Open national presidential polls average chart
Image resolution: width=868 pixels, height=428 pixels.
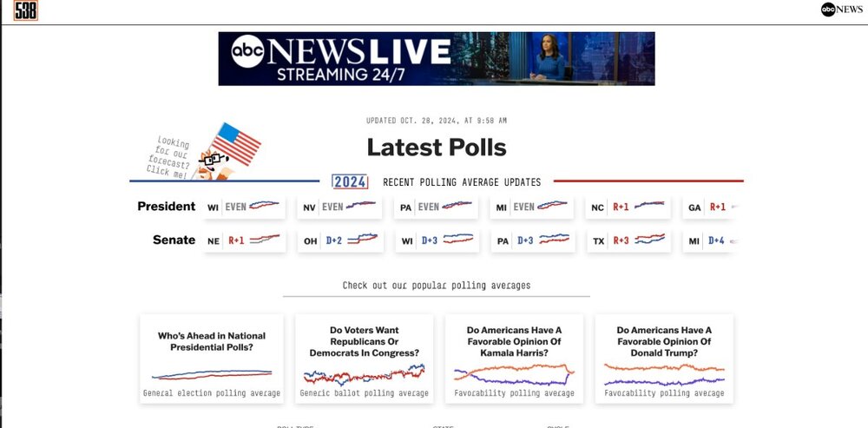click(212, 359)
